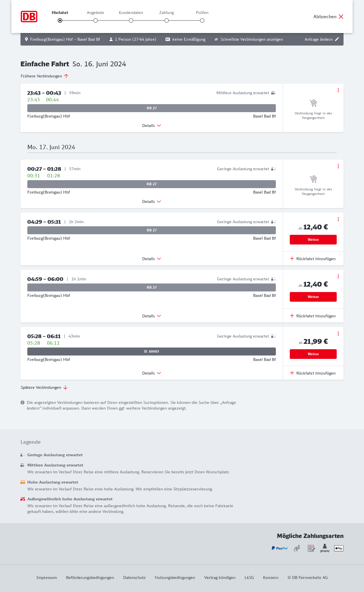The image size is (364, 592).
Task: Open three-dot menu for 23:43 connection
Action: point(338,90)
